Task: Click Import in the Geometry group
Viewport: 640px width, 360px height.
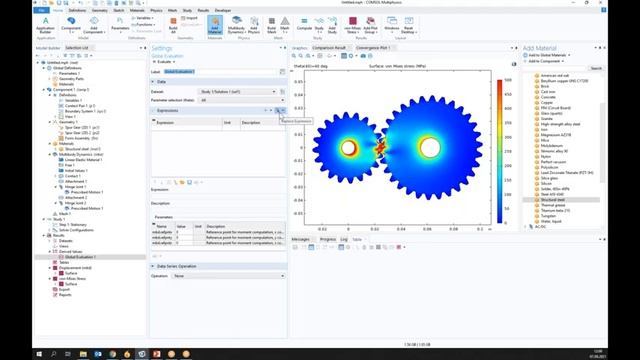Action: 189,18
